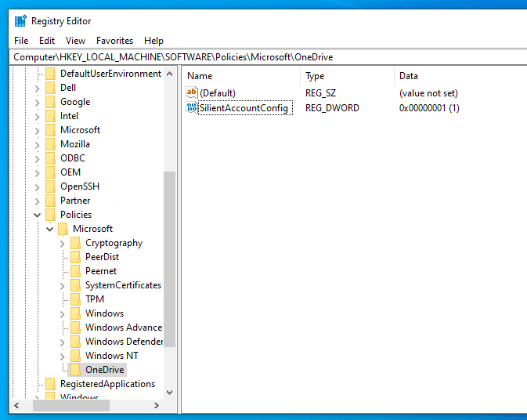527x420 pixels.
Task: Expand the top-level Microsoft key under SOFTWARE
Action: tap(38, 131)
